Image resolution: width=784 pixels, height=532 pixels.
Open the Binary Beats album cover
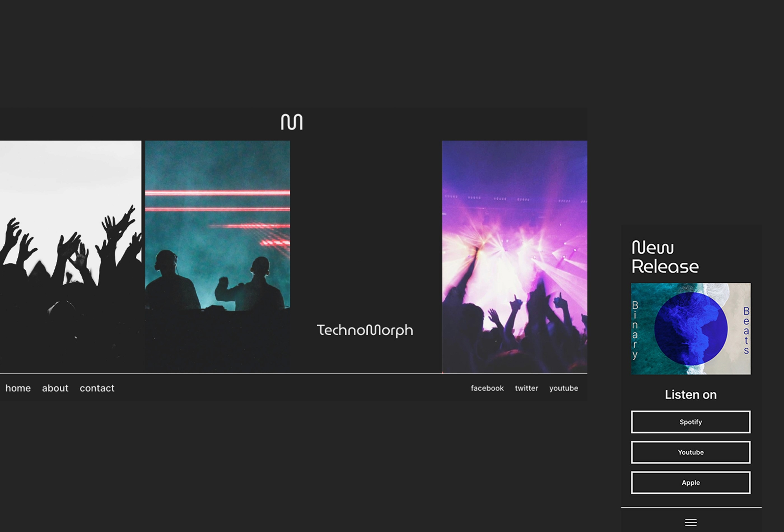click(x=691, y=328)
